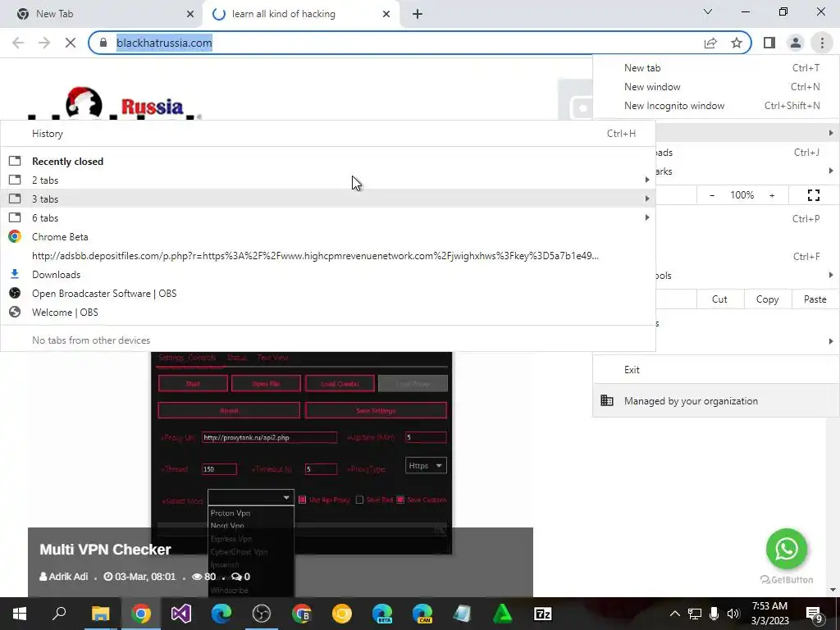This screenshot has width=840, height=630.
Task: Reopen Downloads page from history list
Action: point(328,274)
